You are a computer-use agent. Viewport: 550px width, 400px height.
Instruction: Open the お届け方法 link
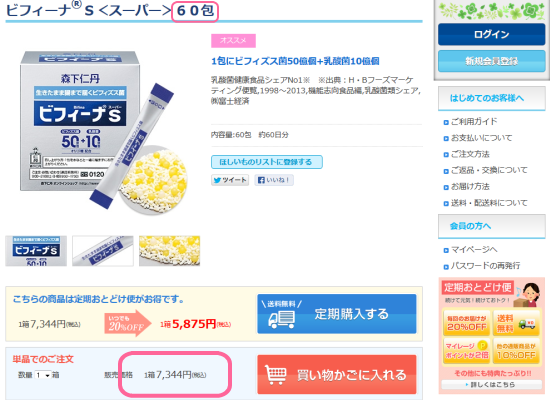coord(470,186)
